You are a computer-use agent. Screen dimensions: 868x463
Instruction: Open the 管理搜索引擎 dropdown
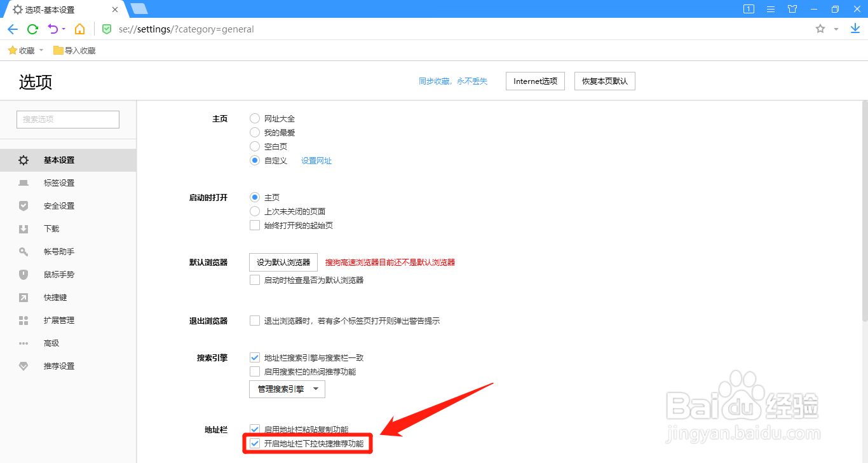[x=287, y=389]
